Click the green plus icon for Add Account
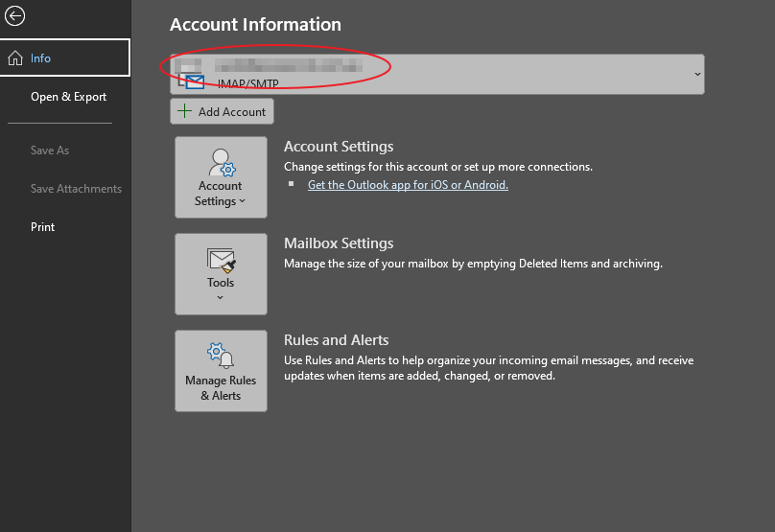 [x=184, y=111]
